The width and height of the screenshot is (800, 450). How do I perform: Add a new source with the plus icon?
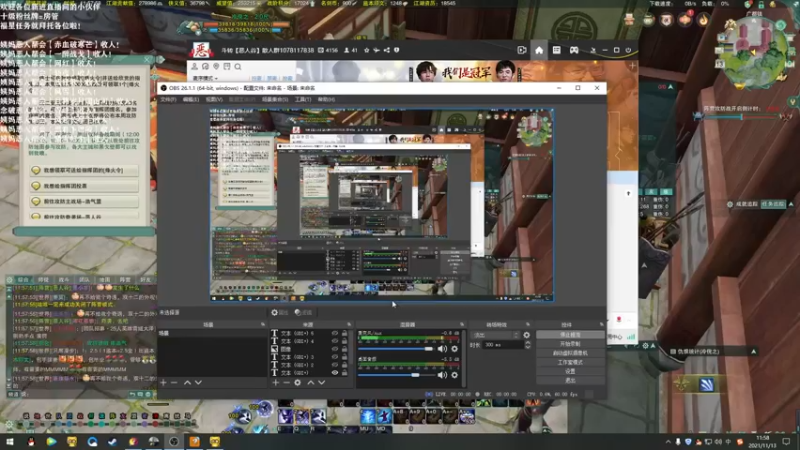[276, 383]
